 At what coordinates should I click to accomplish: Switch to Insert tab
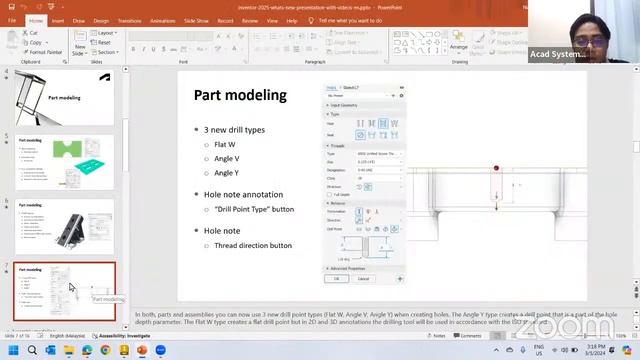click(x=58, y=20)
